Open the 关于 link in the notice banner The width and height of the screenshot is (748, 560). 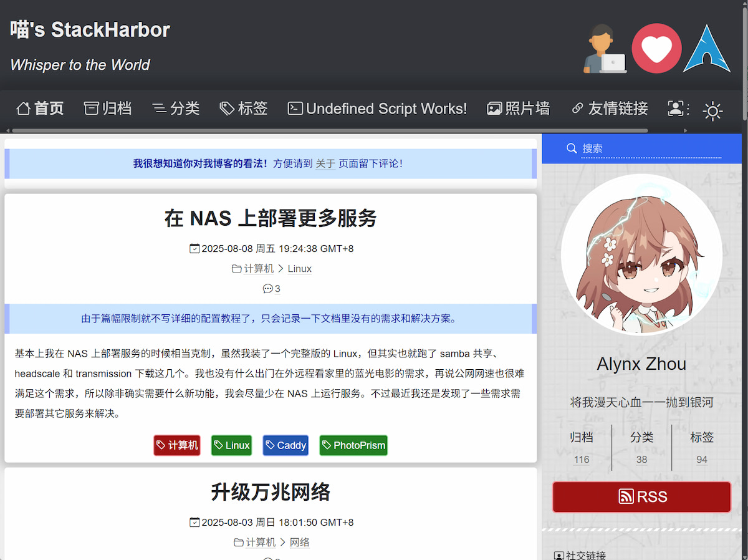(x=327, y=163)
